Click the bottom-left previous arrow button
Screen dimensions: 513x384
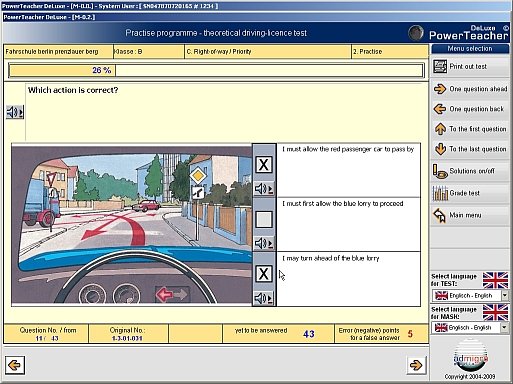coord(15,365)
